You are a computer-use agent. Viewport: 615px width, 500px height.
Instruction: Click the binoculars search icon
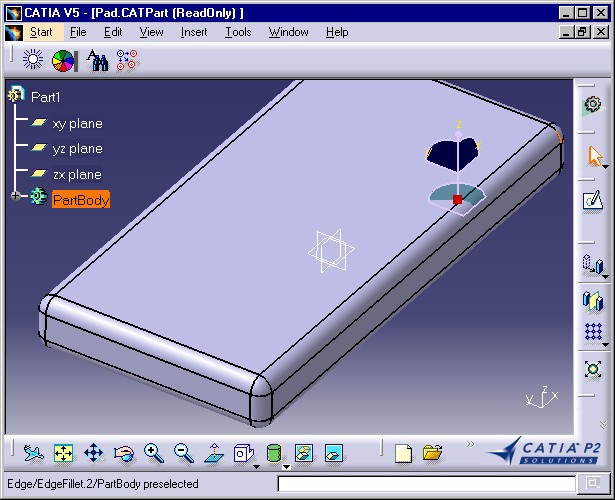click(x=97, y=61)
